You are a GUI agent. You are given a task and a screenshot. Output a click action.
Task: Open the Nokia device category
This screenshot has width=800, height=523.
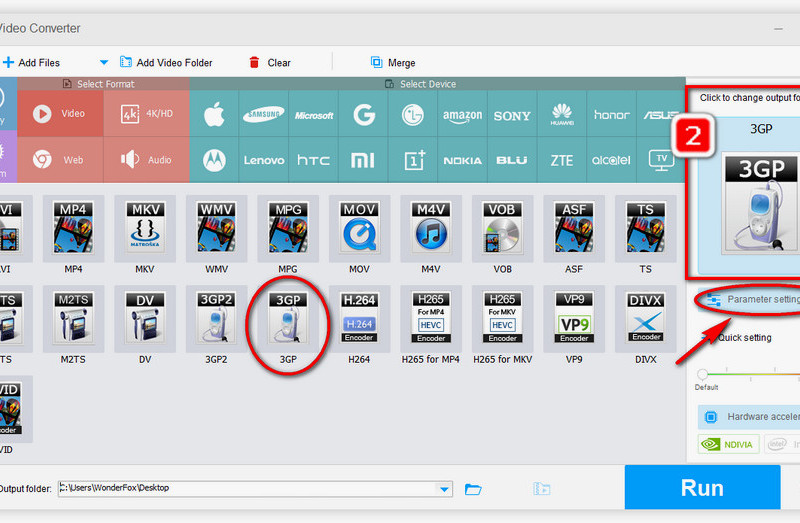pos(462,160)
